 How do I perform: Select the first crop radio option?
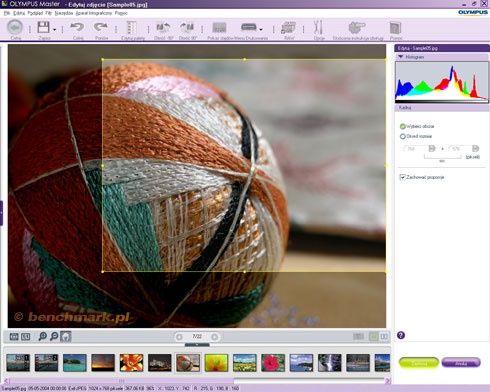(x=402, y=126)
